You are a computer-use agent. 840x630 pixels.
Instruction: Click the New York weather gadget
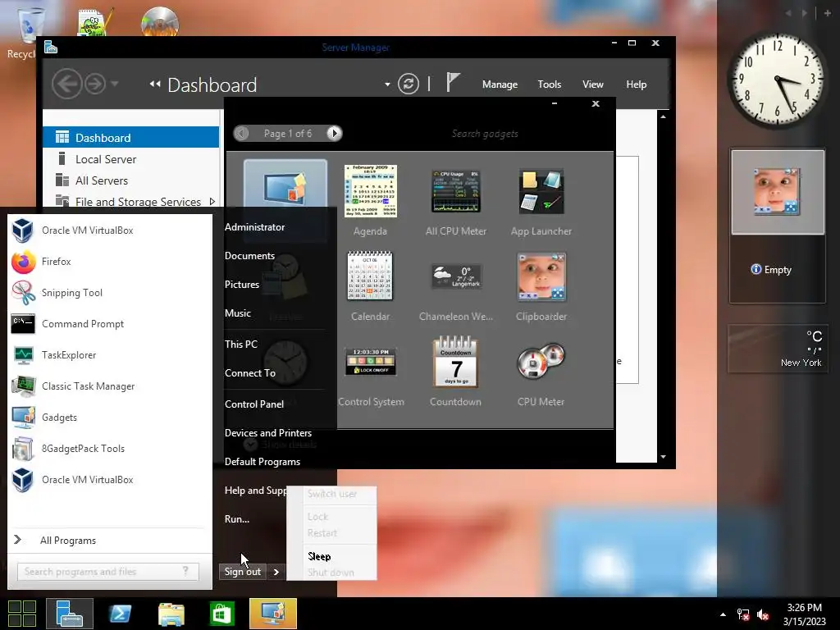coord(777,349)
